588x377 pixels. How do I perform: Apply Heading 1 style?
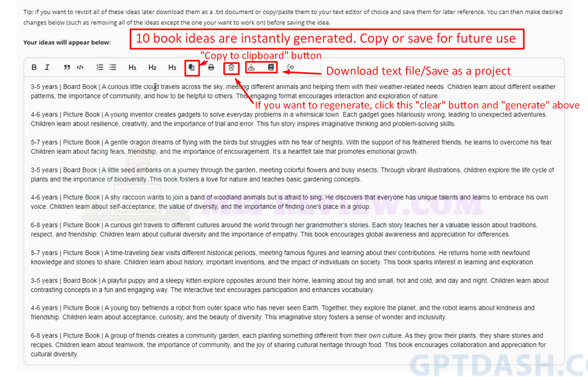click(x=132, y=67)
